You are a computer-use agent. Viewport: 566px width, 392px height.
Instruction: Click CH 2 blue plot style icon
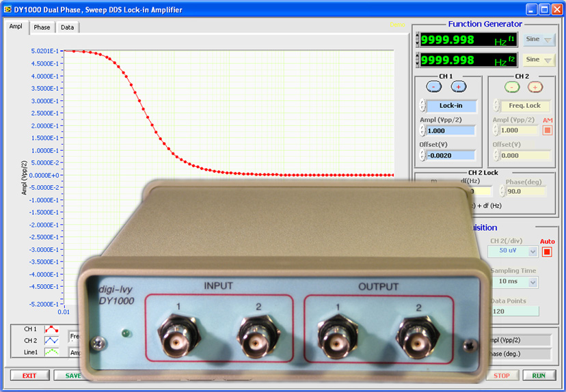coord(52,340)
